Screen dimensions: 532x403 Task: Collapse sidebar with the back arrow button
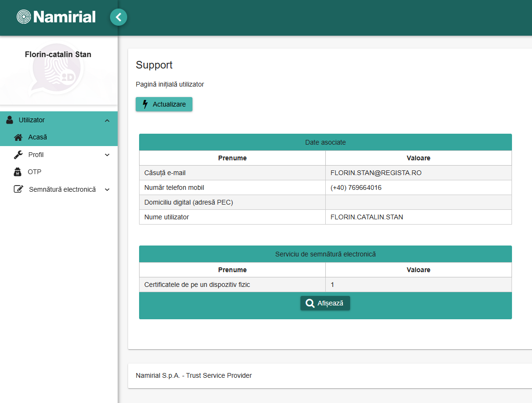click(119, 18)
